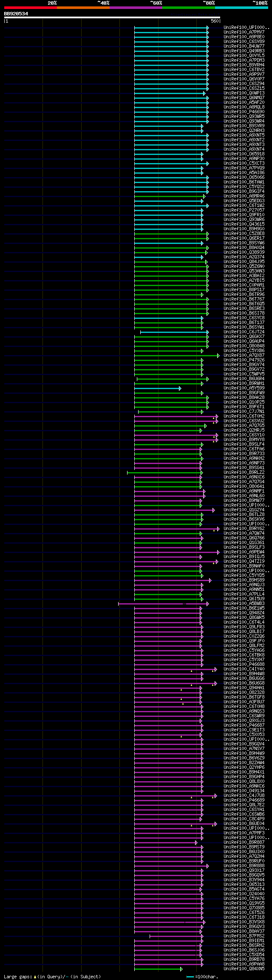Click the purple alignment bar for UniRef100_C6T0H2
This screenshot has width=272, height=980.
tap(176, 416)
